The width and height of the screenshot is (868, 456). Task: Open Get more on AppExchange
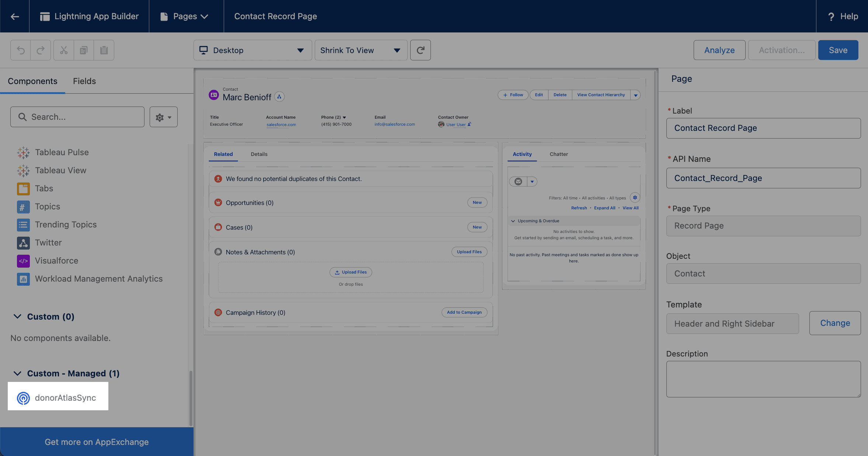pos(97,442)
